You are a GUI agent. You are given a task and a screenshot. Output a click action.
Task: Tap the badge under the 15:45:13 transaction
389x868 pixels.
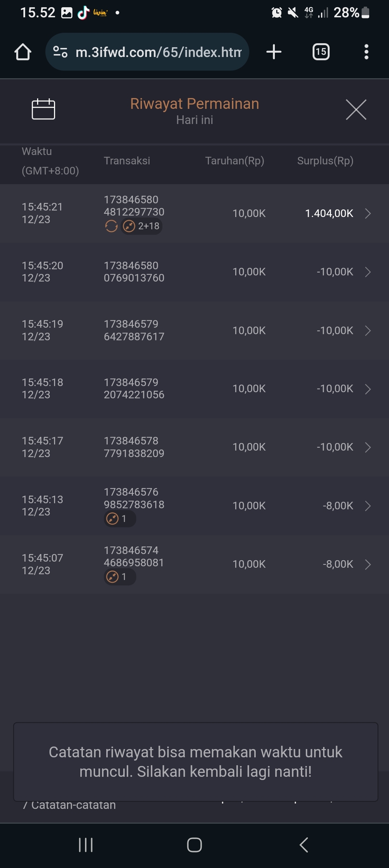click(120, 519)
